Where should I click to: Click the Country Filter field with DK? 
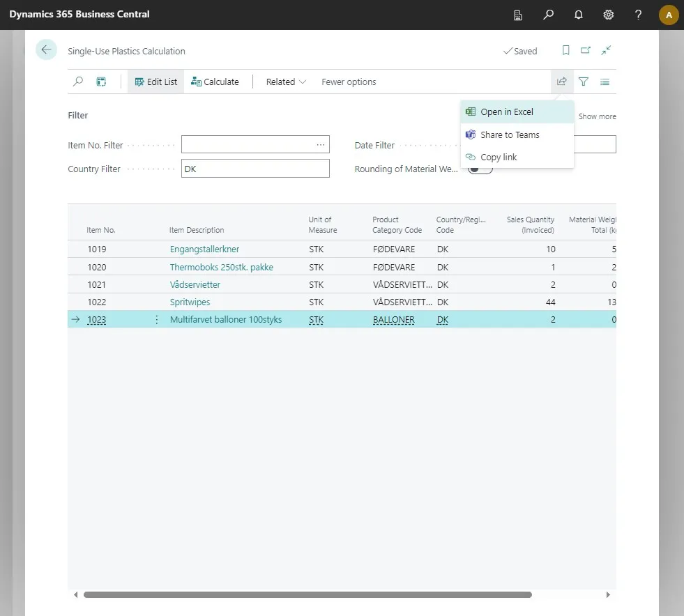click(x=255, y=168)
